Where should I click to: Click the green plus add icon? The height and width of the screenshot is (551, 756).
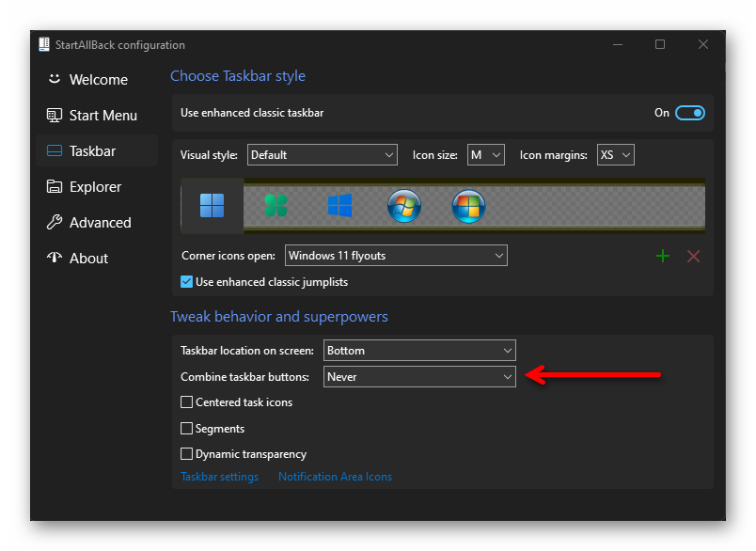663,256
